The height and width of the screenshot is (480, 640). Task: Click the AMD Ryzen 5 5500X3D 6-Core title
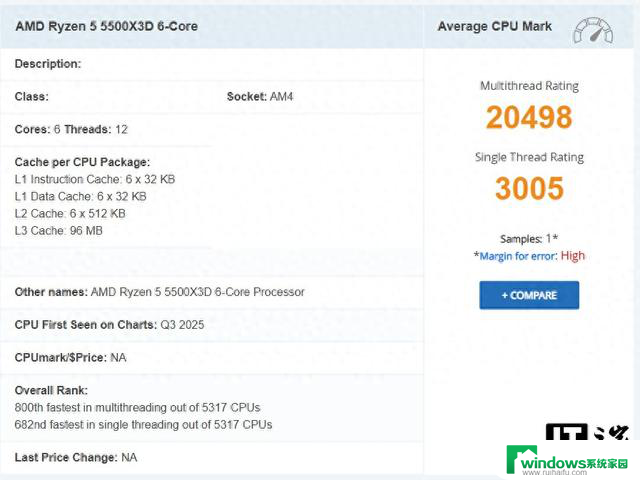pyautogui.click(x=107, y=27)
